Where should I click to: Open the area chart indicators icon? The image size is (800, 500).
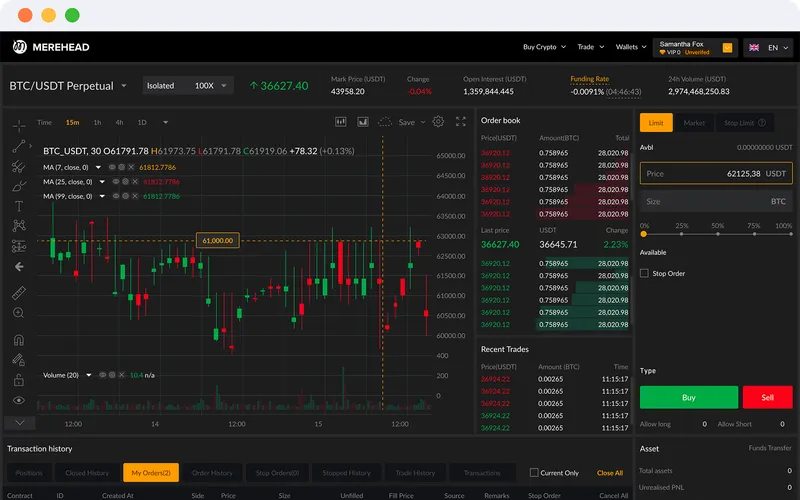(363, 122)
